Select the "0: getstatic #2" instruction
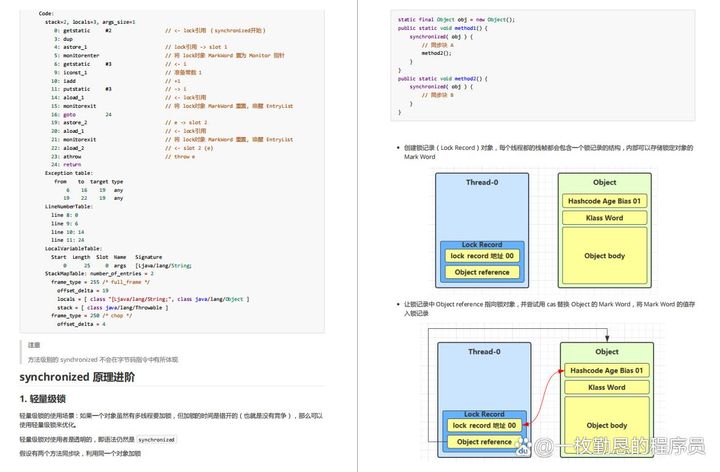 click(x=83, y=30)
